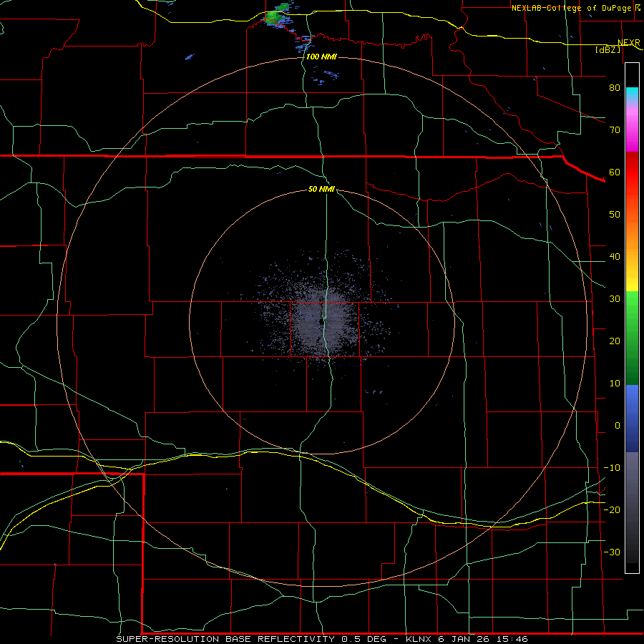Click the green section of the color bar
This screenshot has width=644, height=644.
632,338
